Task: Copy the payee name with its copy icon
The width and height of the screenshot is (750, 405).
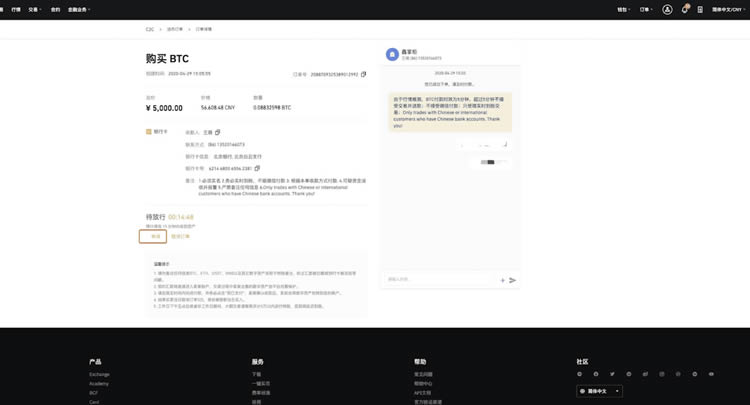Action: (x=218, y=132)
